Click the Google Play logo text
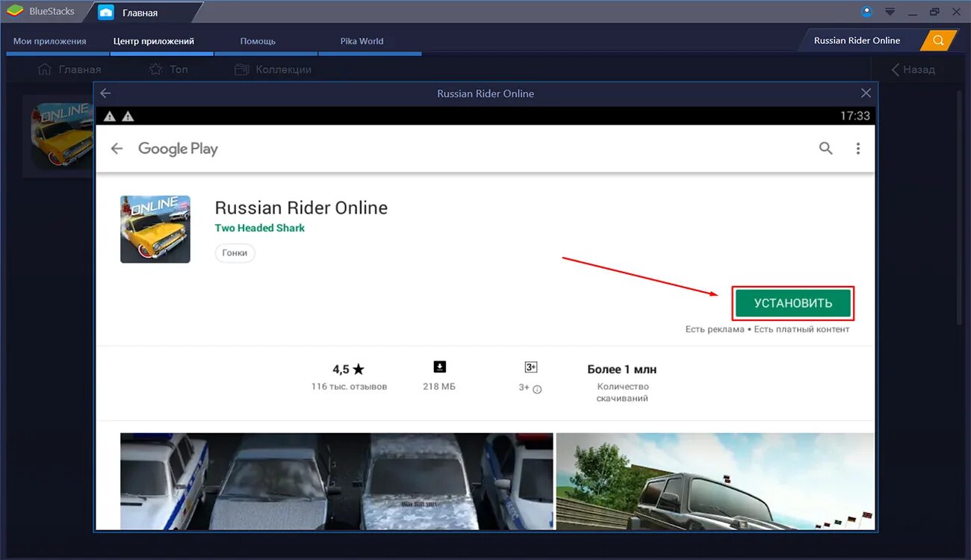The height and width of the screenshot is (560, 971). [178, 149]
